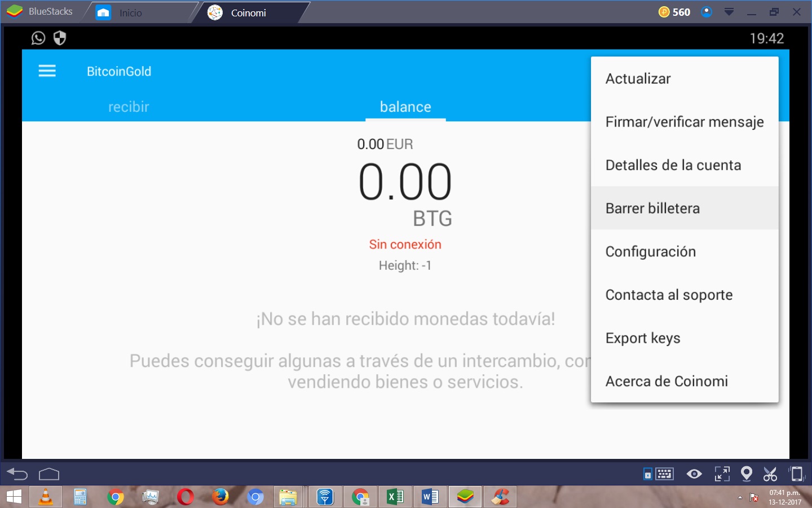The image size is (812, 508).
Task: Open Opera browser from taskbar
Action: point(185,497)
